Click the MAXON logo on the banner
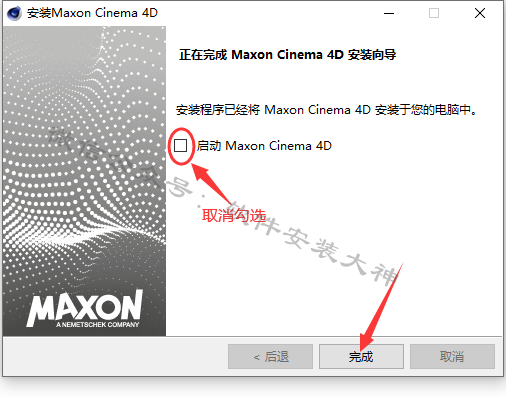Image resolution: width=506 pixels, height=401 pixels. pos(85,306)
